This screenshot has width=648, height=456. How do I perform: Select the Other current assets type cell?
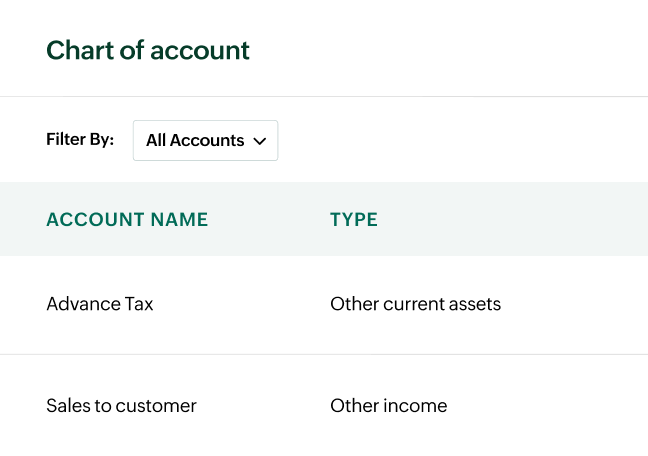click(x=415, y=303)
